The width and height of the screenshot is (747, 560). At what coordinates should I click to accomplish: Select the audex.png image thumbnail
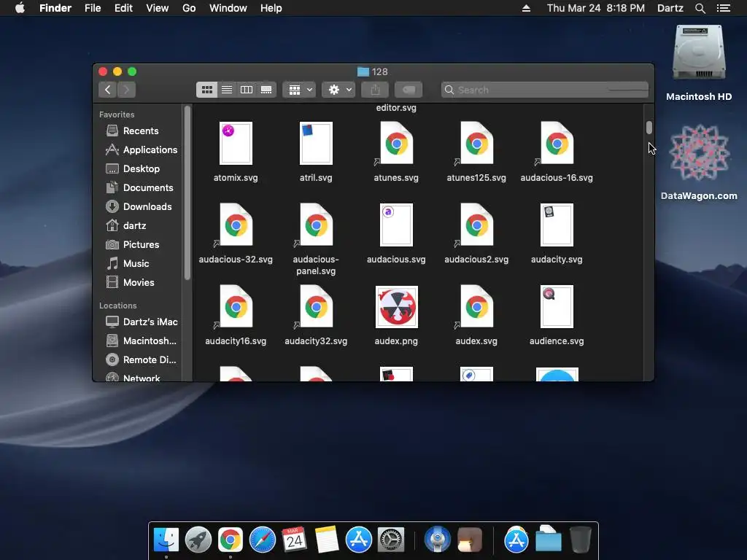396,307
